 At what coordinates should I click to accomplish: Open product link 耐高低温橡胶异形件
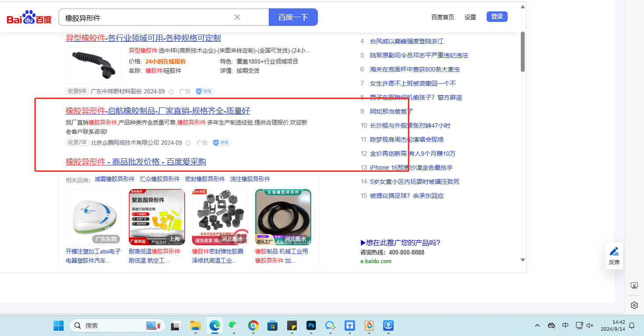pyautogui.click(x=154, y=256)
